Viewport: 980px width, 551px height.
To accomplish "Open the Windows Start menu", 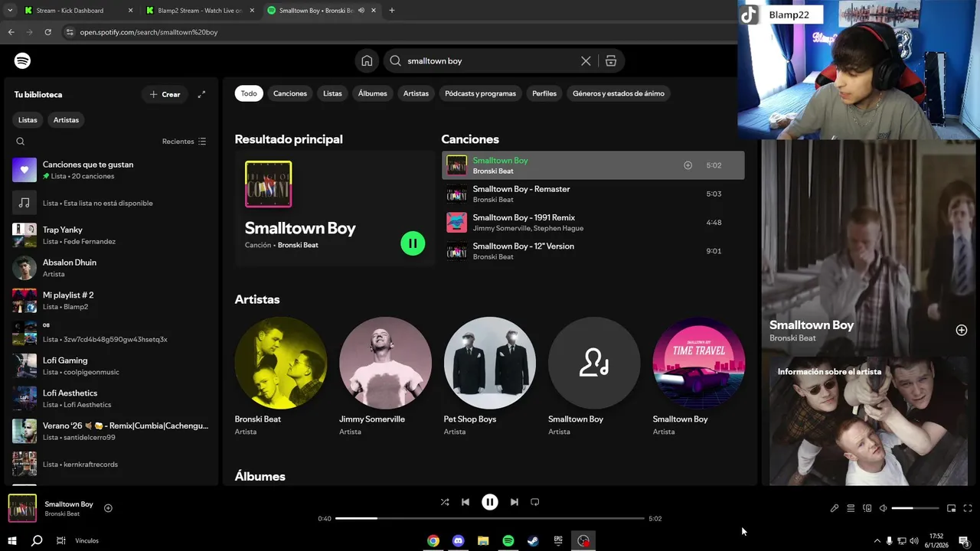I will tap(12, 540).
